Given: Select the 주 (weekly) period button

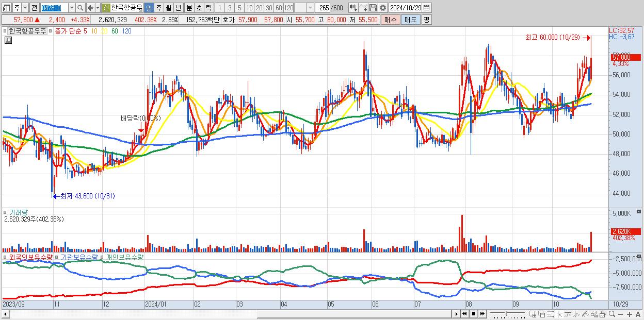Looking at the screenshot, I should click(x=159, y=8).
